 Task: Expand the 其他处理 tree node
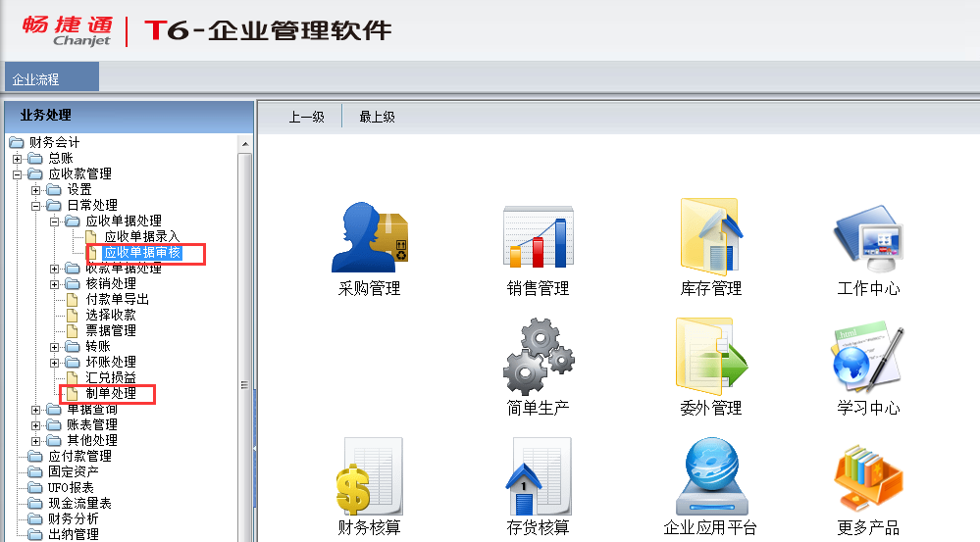click(35, 441)
